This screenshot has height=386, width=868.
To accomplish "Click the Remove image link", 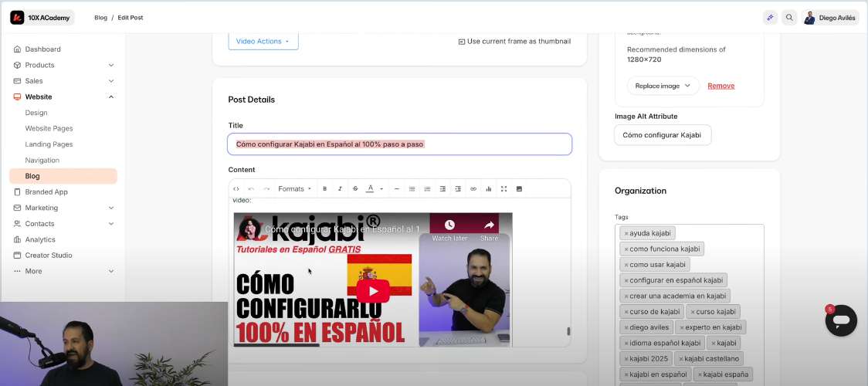I will 721,86.
